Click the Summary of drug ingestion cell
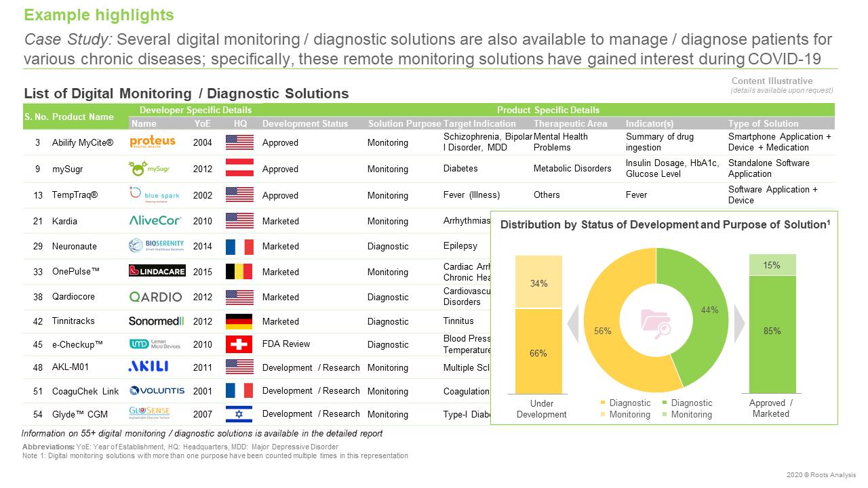 pyautogui.click(x=659, y=142)
